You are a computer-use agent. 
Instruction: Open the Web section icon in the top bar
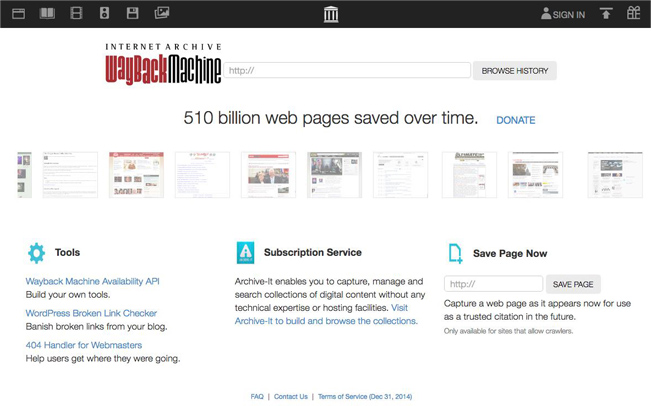(18, 14)
